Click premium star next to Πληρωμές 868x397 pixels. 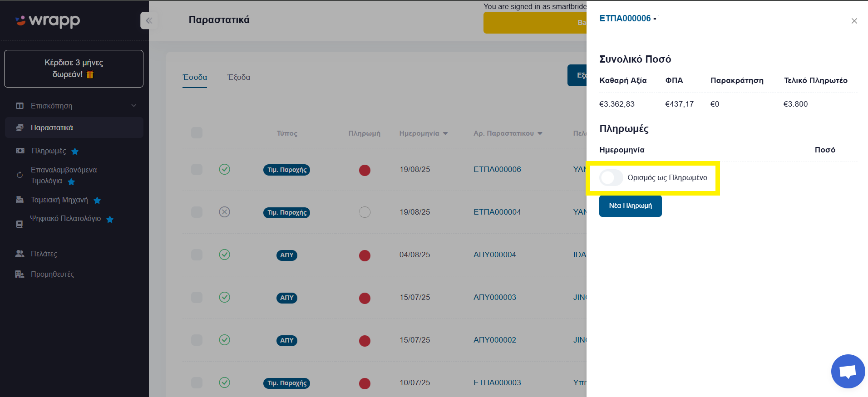75,151
